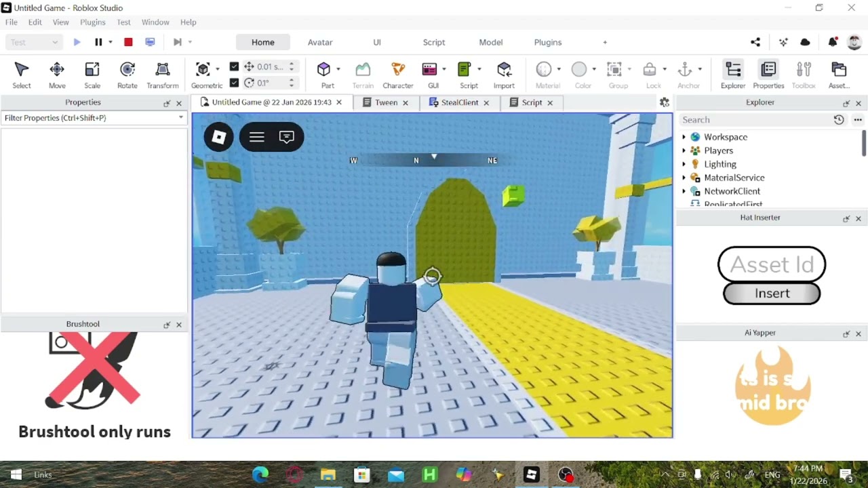Undock the Brushtool panel
868x488 pixels.
click(x=167, y=325)
